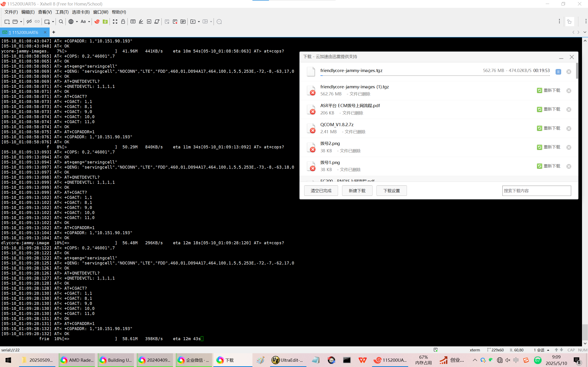Viewport: 588px width, 367px height.
Task: Open the highlight pen tool icon
Action: tap(141, 22)
